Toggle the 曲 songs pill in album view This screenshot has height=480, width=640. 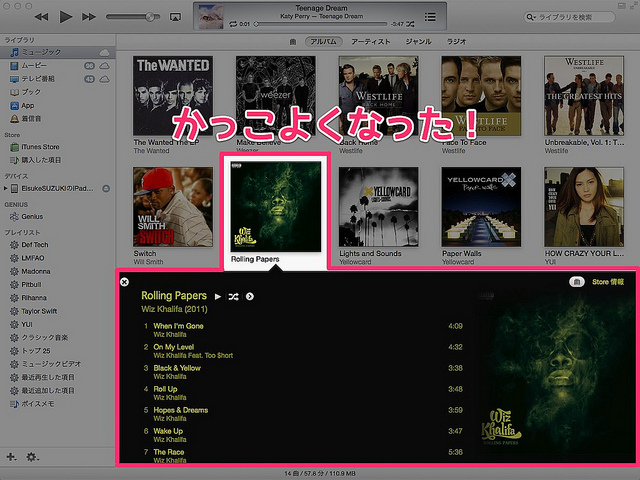point(577,282)
